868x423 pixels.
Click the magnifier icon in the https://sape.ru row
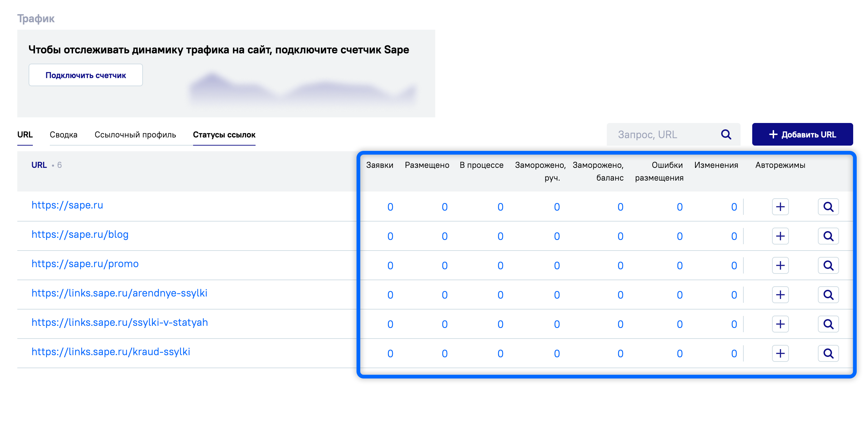(828, 207)
